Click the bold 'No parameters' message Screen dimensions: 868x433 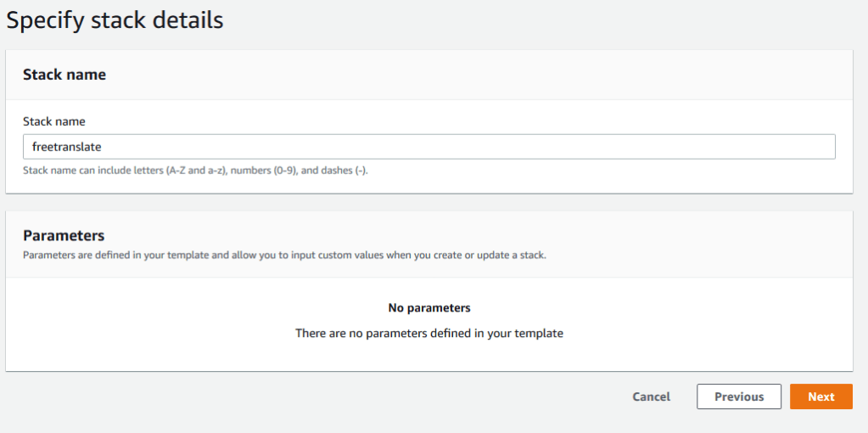click(x=428, y=307)
